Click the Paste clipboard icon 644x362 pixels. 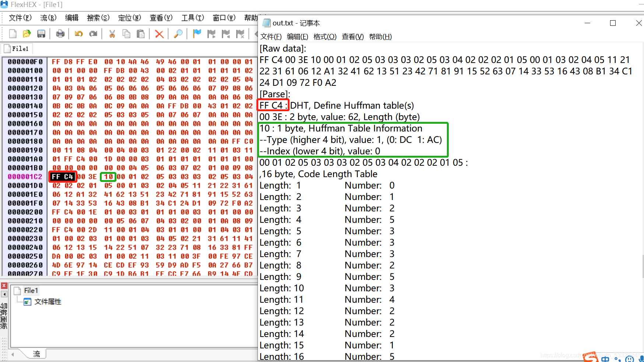pos(141,34)
